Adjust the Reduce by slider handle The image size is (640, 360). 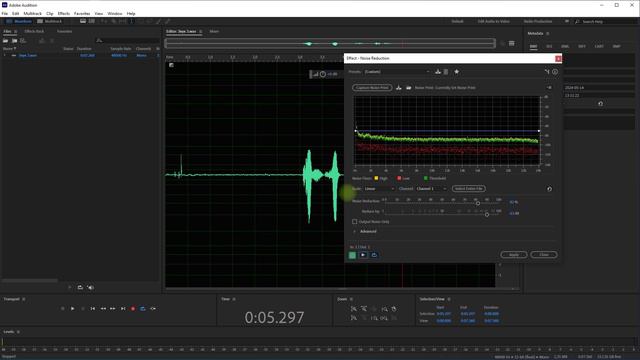pyautogui.click(x=487, y=214)
